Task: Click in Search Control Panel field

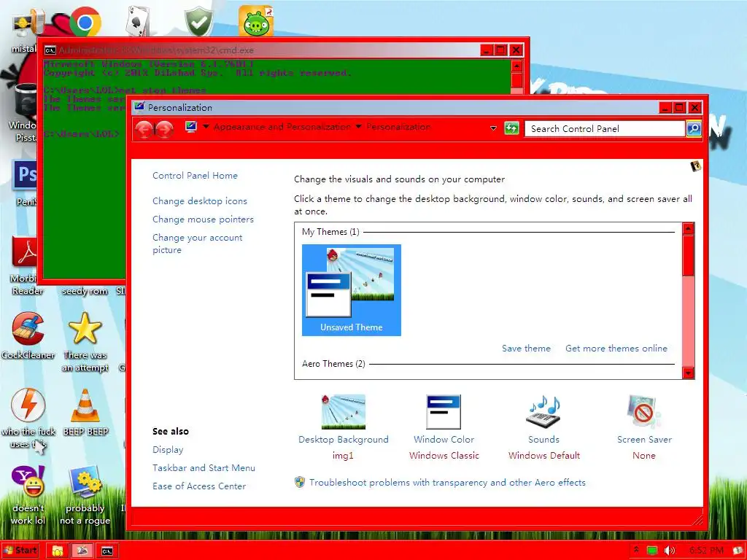Action: click(604, 128)
